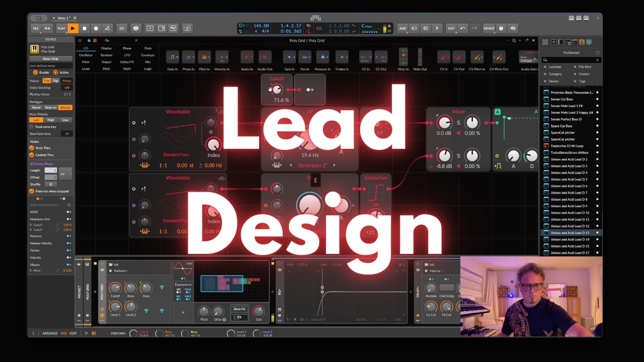644x362 pixels.
Task: Select the Gain In module icon
Action: tap(289, 57)
